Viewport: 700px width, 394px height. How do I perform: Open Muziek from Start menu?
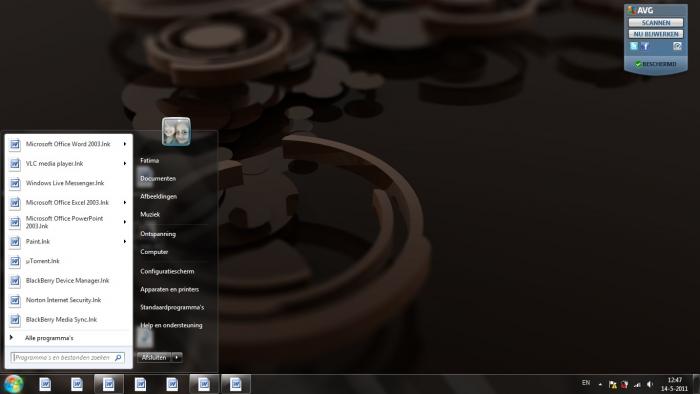coord(150,214)
